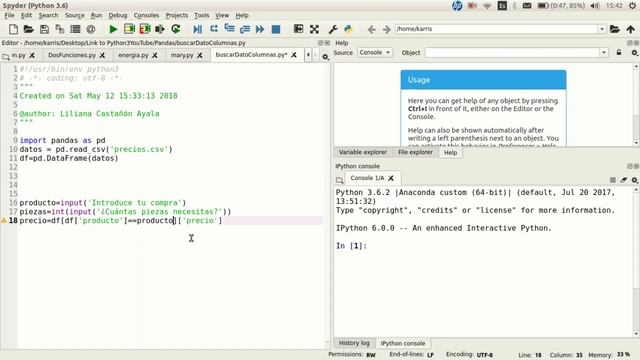Go forward with the right arrow
The image size is (640, 360).
tap(387, 29)
